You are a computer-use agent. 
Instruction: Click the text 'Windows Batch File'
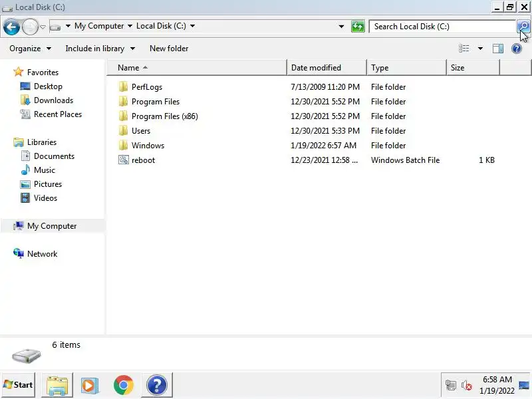[x=405, y=160]
